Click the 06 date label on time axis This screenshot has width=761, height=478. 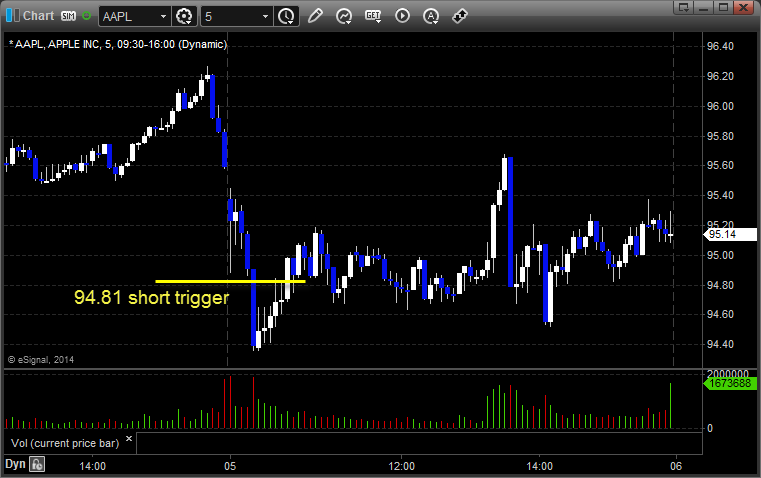point(676,466)
